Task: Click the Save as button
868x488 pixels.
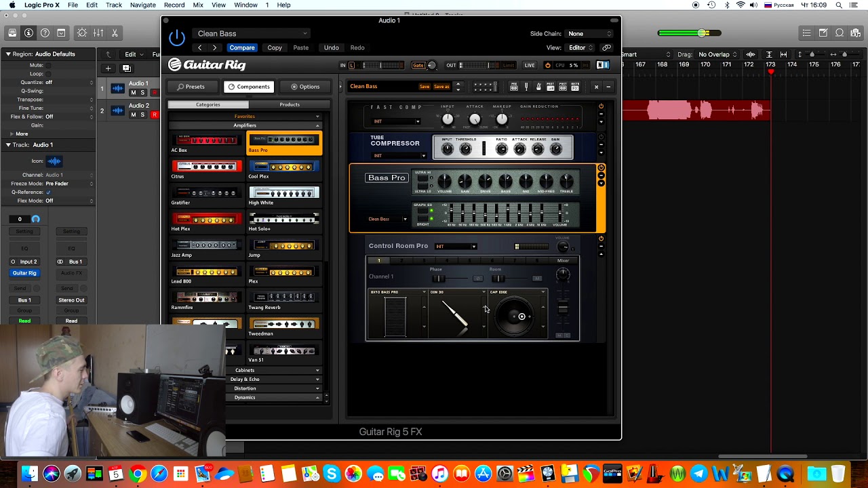Action: pos(441,87)
